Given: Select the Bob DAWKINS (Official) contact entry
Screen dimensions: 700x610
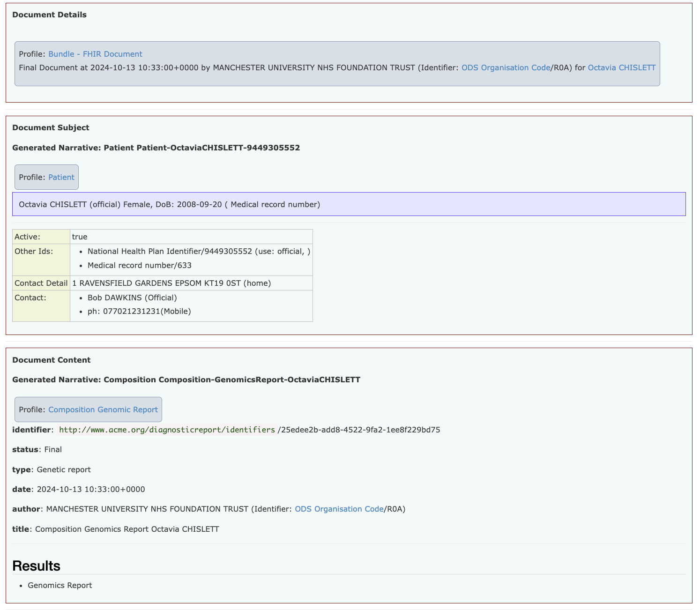Looking at the screenshot, I should click(132, 298).
